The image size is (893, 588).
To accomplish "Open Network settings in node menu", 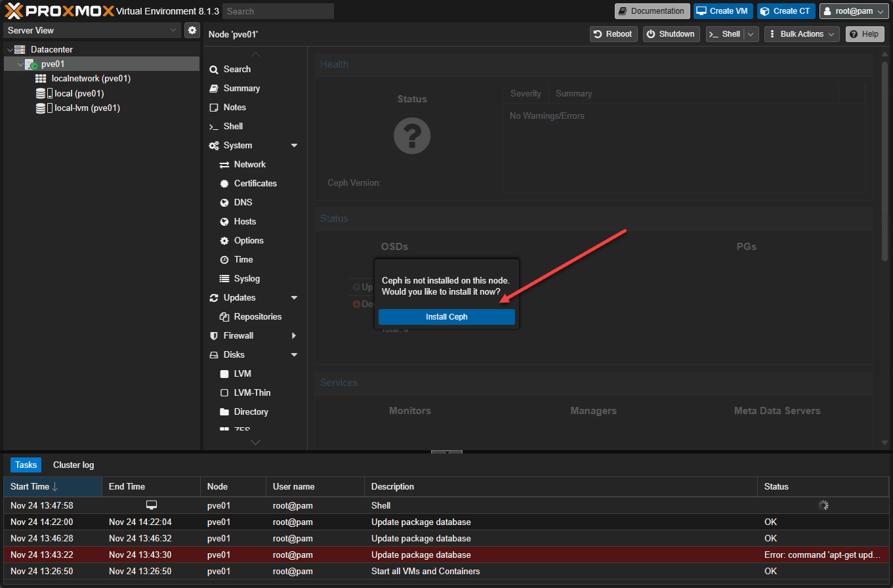I will pyautogui.click(x=249, y=164).
